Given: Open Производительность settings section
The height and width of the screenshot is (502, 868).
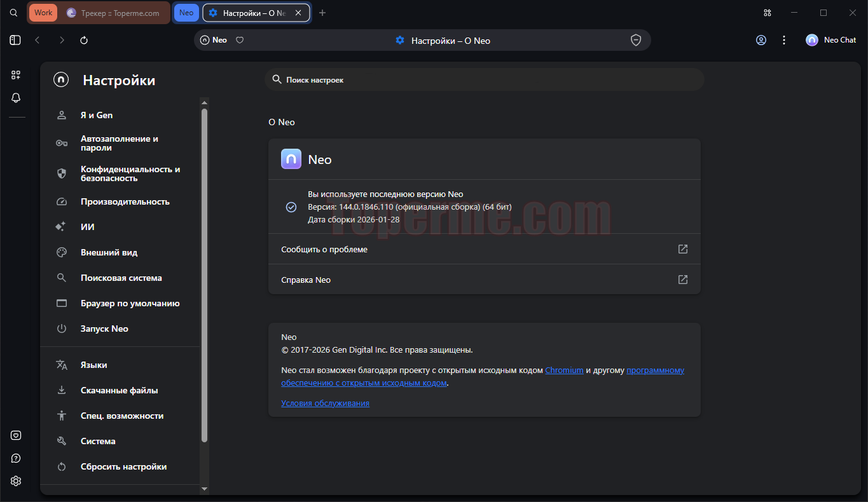Looking at the screenshot, I should coord(121,201).
